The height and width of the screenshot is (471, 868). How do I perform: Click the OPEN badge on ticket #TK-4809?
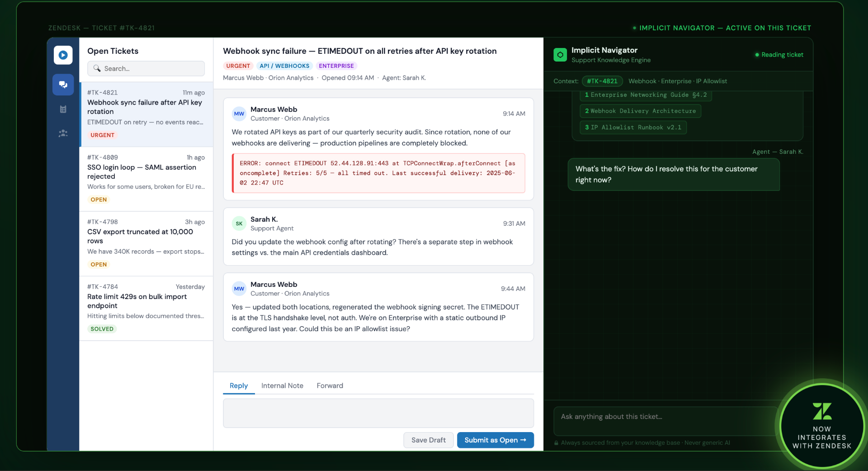point(99,200)
